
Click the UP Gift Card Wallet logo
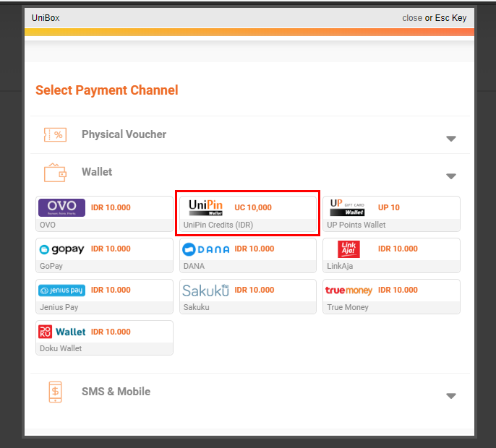[x=347, y=207]
